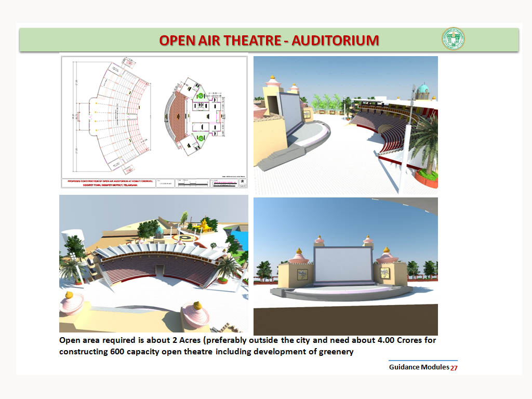The height and width of the screenshot is (399, 532).
Task: Click the golden temple structure in aerial render
Action: [205, 225]
